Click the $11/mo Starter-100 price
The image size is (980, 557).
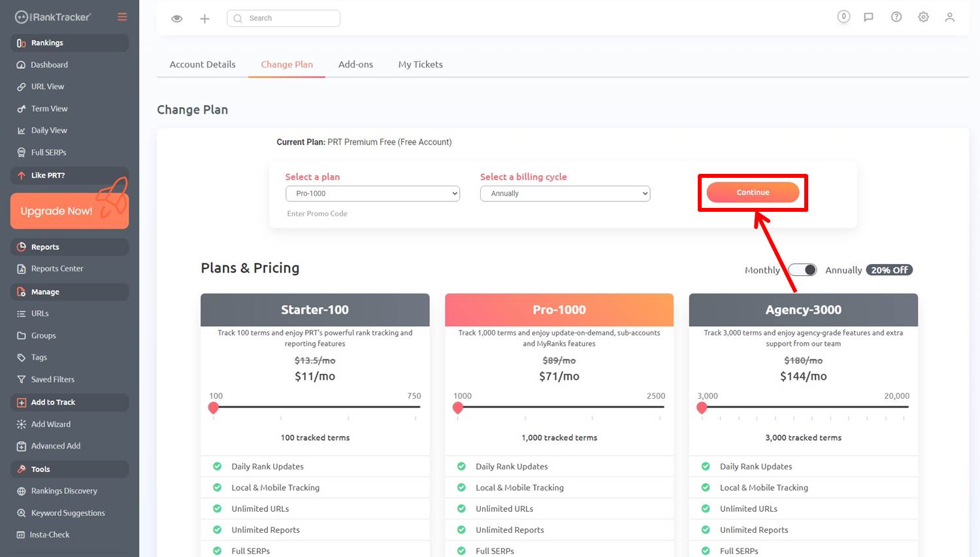click(x=315, y=376)
